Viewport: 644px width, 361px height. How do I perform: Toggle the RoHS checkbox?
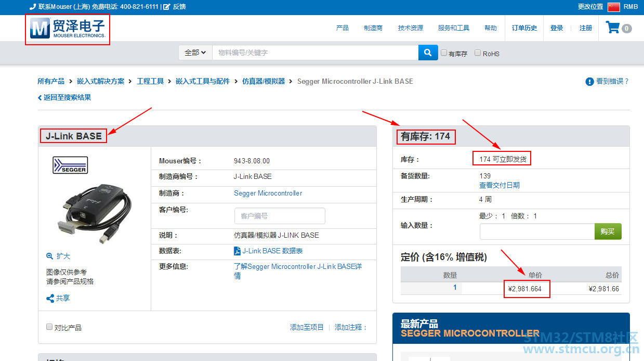pos(478,53)
